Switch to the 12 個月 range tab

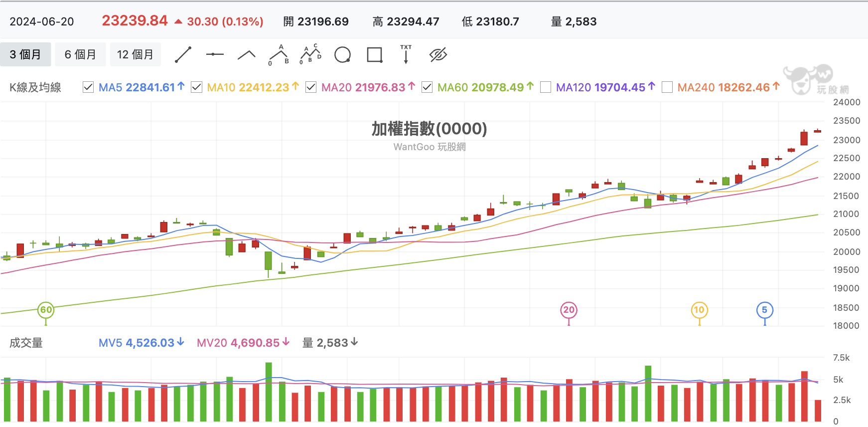(136, 54)
